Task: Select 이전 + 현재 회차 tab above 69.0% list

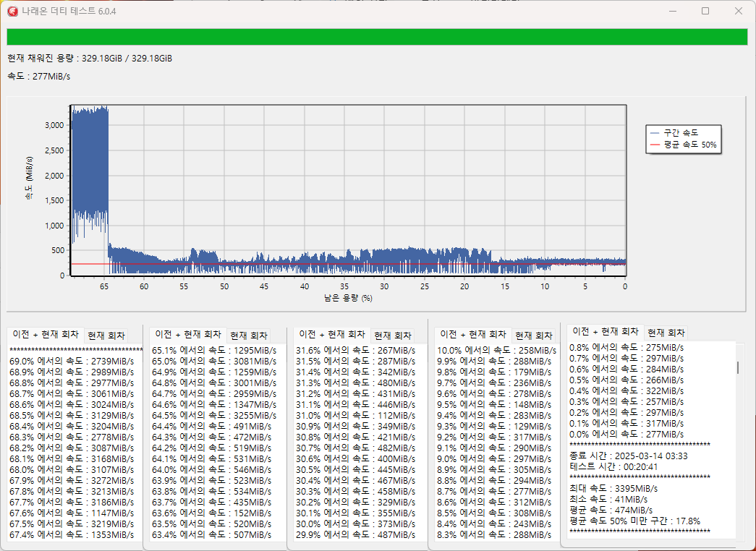Action: (x=46, y=334)
